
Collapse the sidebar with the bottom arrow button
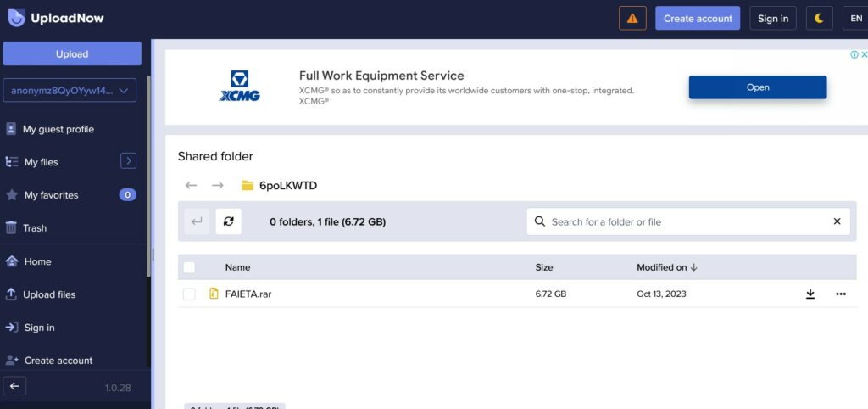click(x=15, y=387)
